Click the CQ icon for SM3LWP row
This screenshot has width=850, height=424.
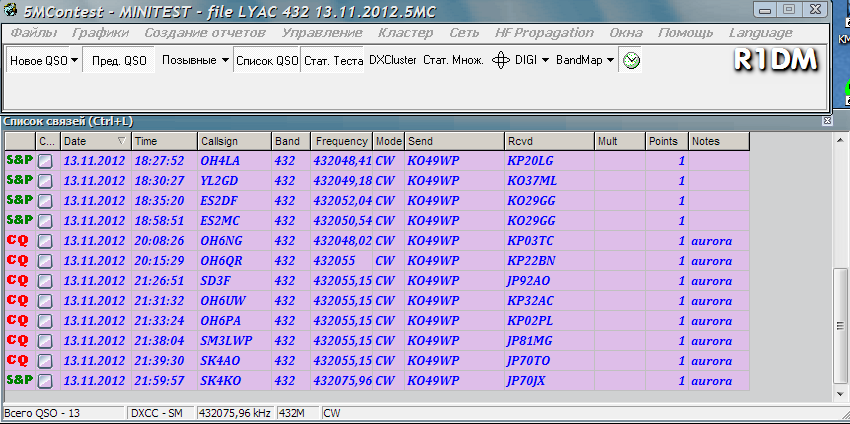click(18, 340)
